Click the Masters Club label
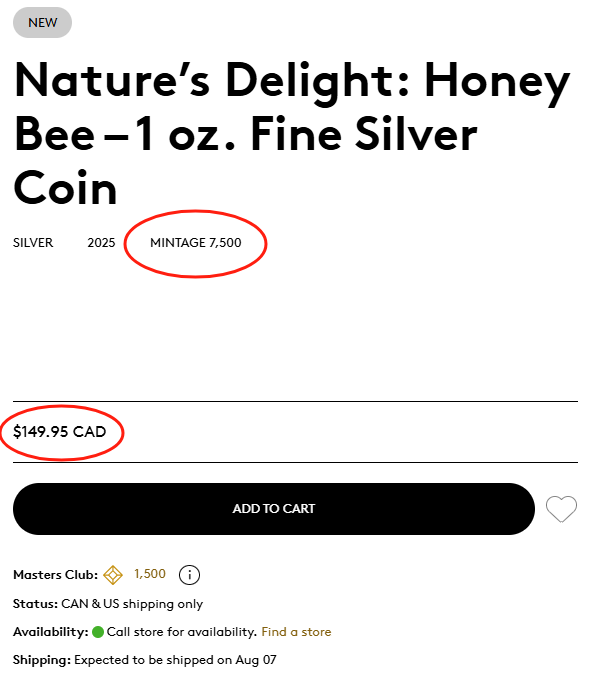Viewport: 595px width, 679px height. (x=55, y=575)
